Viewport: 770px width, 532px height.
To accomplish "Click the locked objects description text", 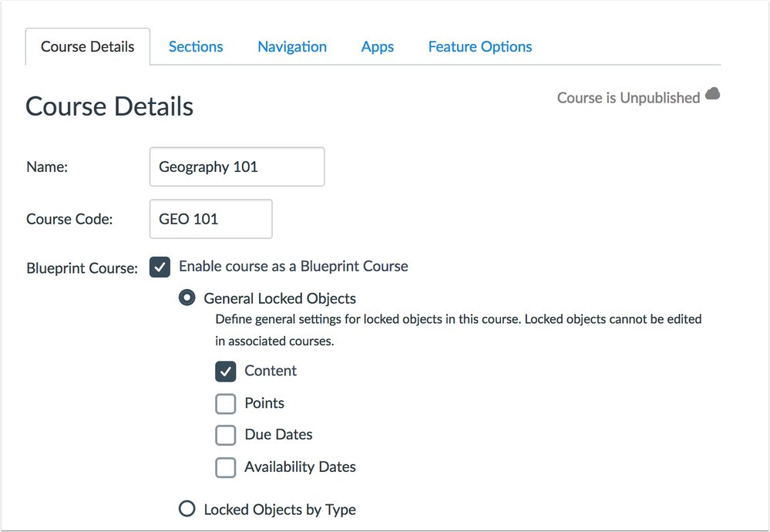I will tap(458, 330).
